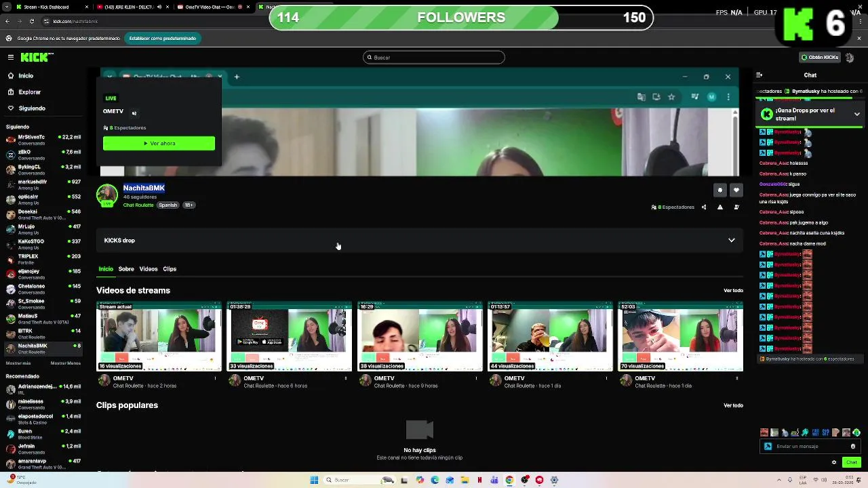Open the OmeTV window three-dot menu

pyautogui.click(x=728, y=97)
